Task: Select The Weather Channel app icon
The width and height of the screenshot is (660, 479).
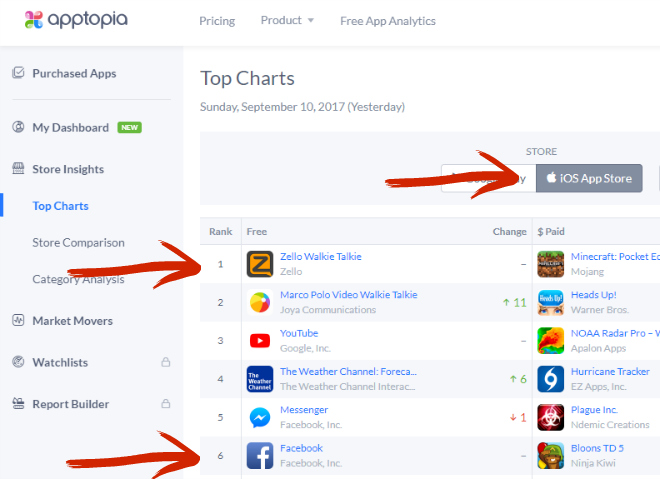Action: tap(260, 378)
